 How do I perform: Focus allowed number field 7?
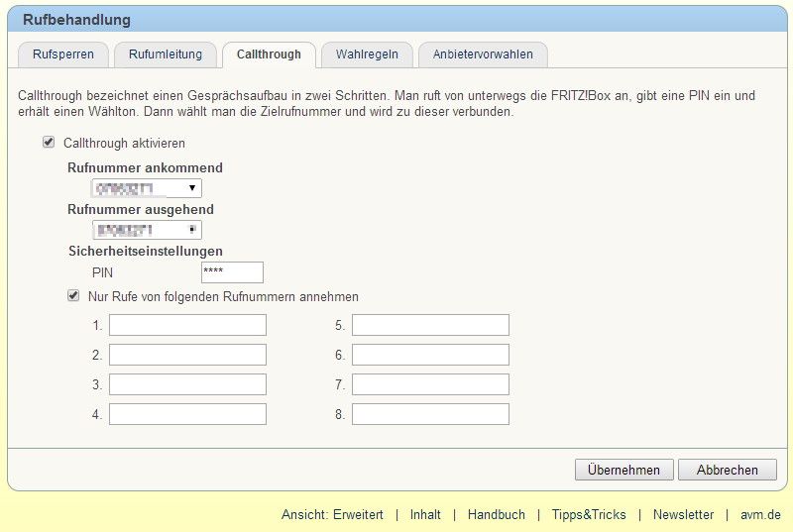[430, 384]
